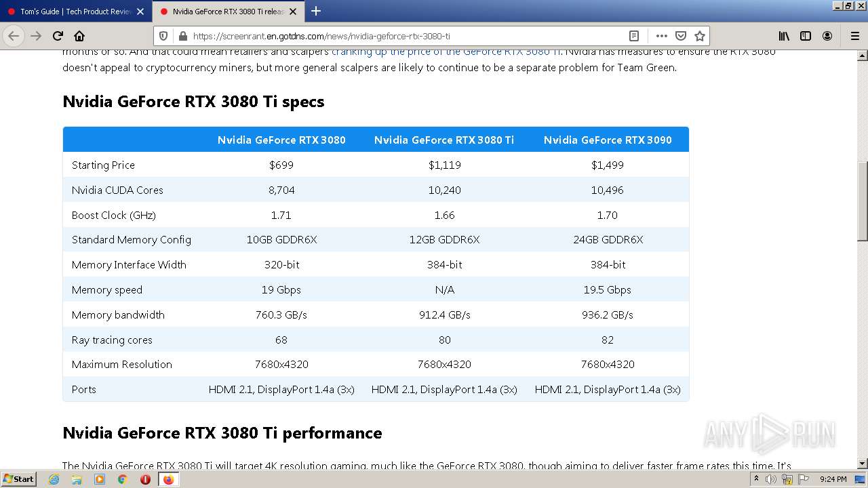Click 'Nvidia GeForce RTX 3080' column header

point(281,140)
